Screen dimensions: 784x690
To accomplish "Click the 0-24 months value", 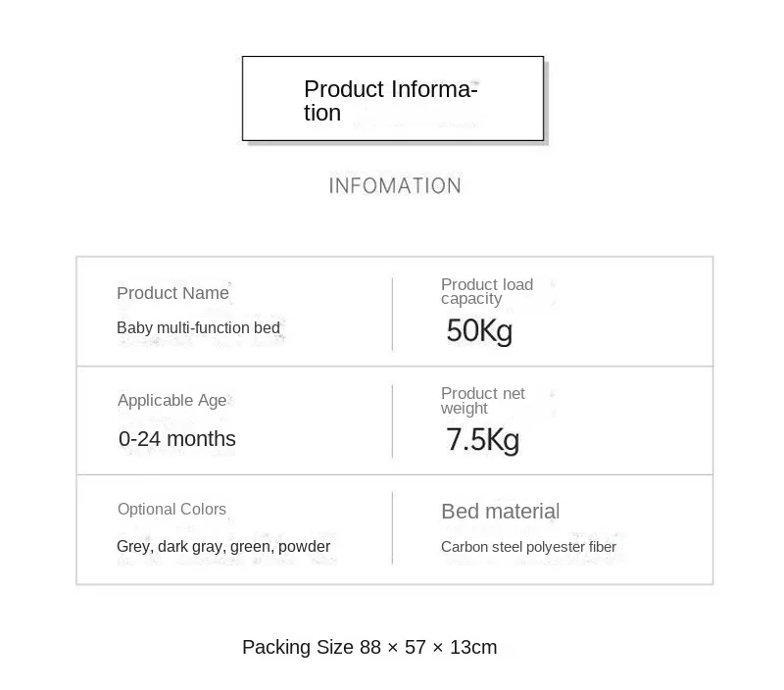I will point(177,438).
